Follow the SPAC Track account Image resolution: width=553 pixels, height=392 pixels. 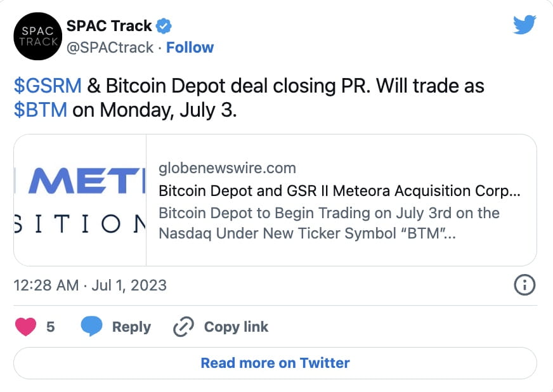click(x=190, y=48)
